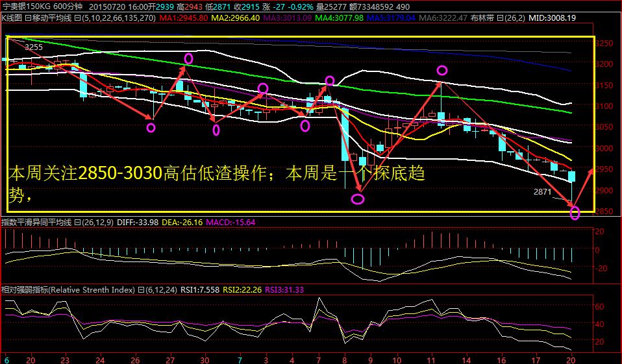
Task: Click 2900 on the price axis
Action: click(x=604, y=191)
